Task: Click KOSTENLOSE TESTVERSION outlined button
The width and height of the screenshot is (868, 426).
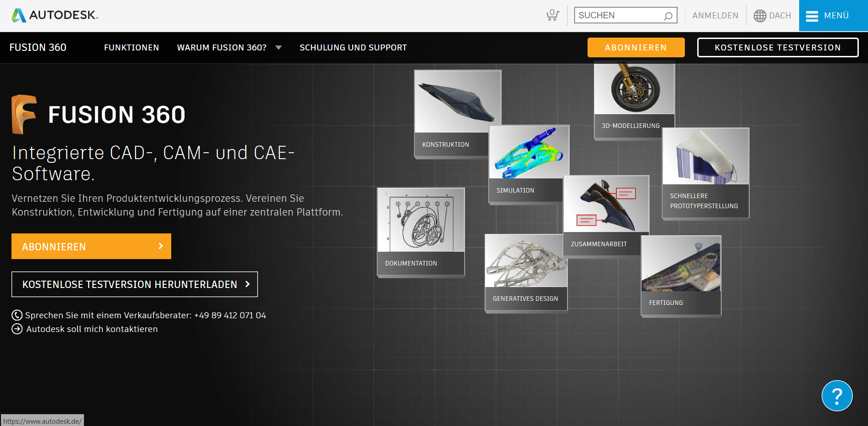Action: point(778,48)
